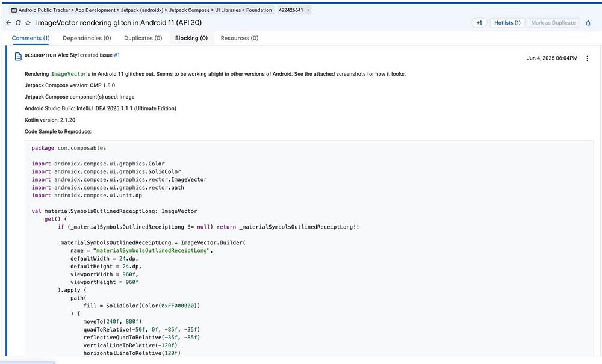Click the folder icon in the breadcrumb
This screenshot has width=602, height=364.
click(x=14, y=10)
